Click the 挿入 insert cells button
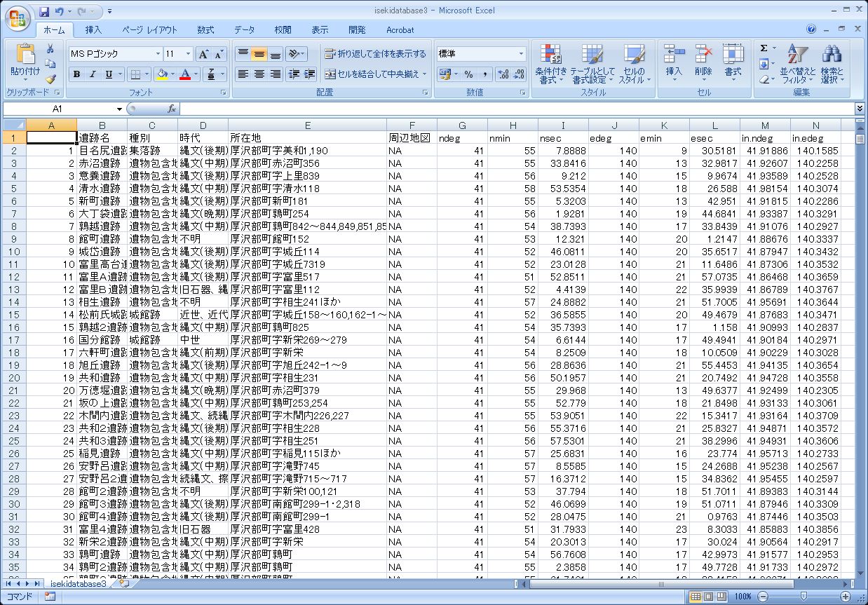 (674, 62)
